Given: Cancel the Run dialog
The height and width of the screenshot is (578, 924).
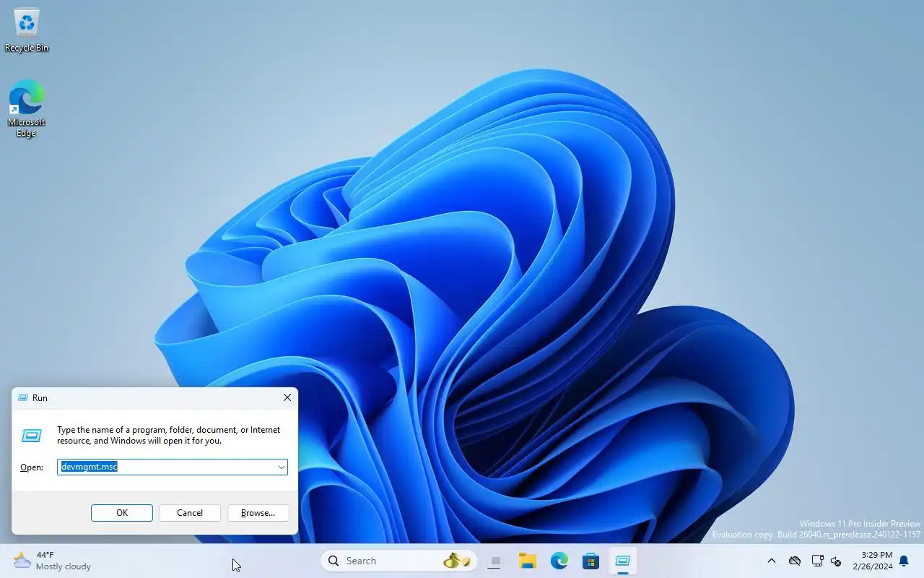Looking at the screenshot, I should pos(190,513).
